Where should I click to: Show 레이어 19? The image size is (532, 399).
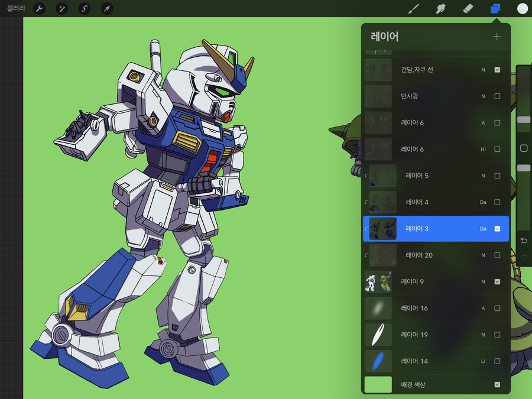(497, 335)
